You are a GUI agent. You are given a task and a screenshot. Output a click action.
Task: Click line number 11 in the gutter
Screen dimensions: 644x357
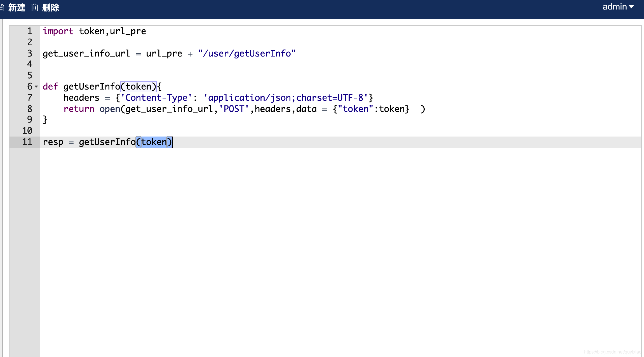(x=27, y=142)
